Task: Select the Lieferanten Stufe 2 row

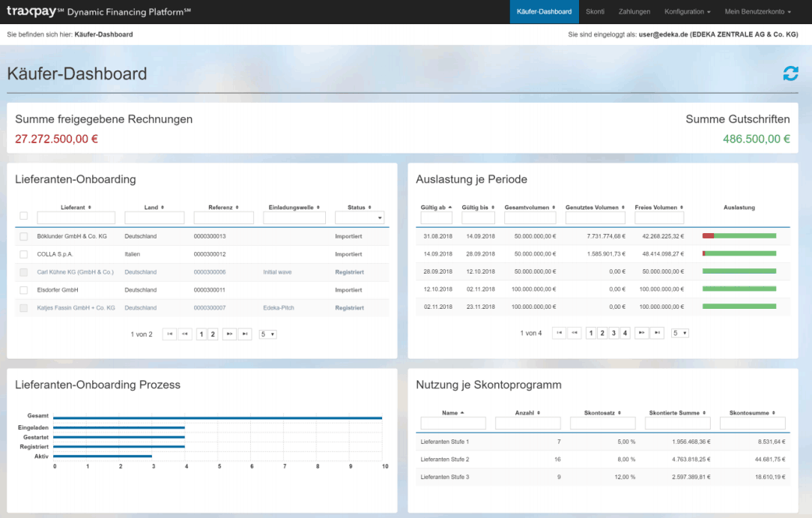Action: point(603,460)
